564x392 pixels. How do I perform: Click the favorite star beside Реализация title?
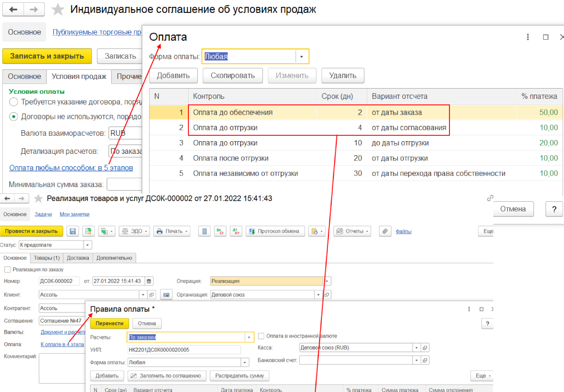point(38,199)
